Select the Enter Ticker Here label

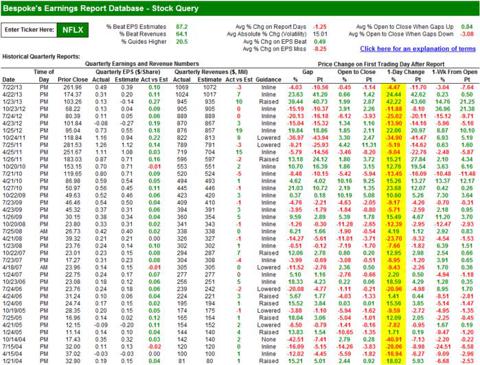[29, 30]
